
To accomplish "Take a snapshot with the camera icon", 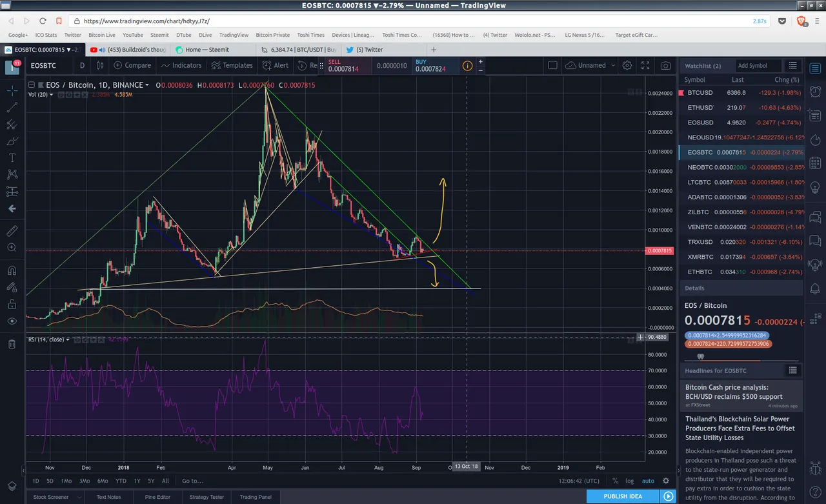I will pos(665,65).
